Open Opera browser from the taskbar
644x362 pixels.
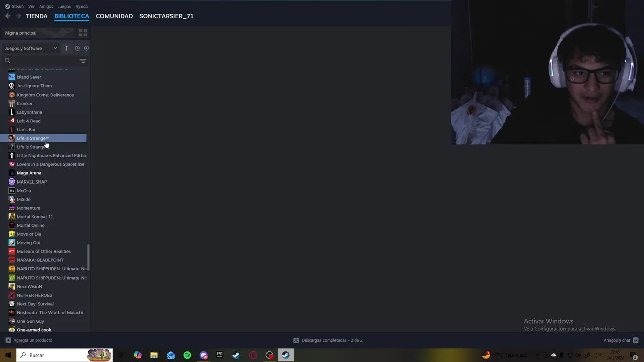coord(253,355)
